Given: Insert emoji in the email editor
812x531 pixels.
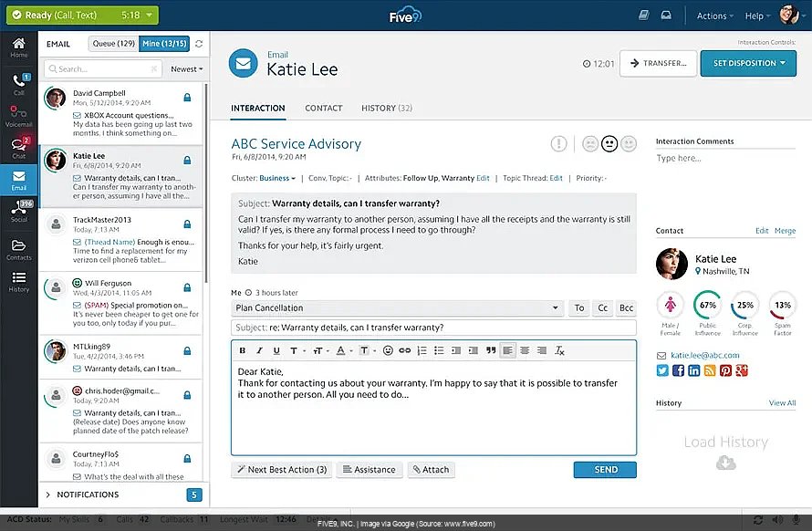Looking at the screenshot, I should coord(388,350).
